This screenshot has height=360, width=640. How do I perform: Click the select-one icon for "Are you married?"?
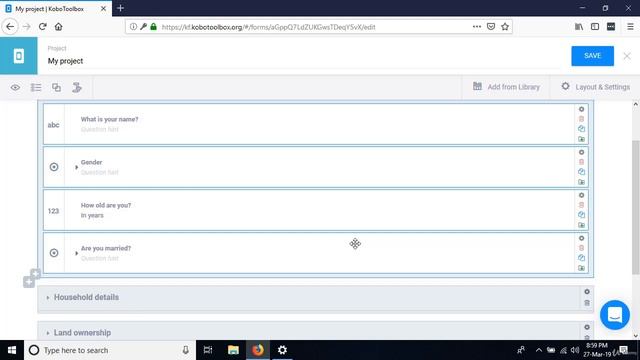(53, 253)
